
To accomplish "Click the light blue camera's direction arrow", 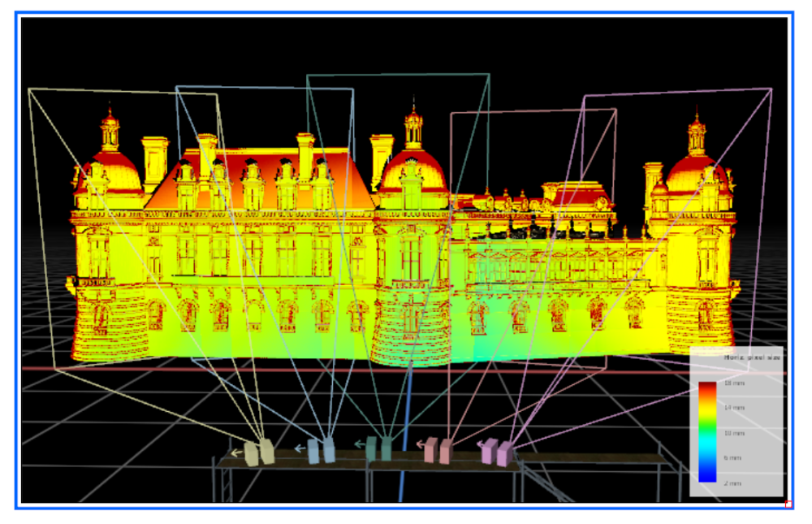I will click(300, 448).
